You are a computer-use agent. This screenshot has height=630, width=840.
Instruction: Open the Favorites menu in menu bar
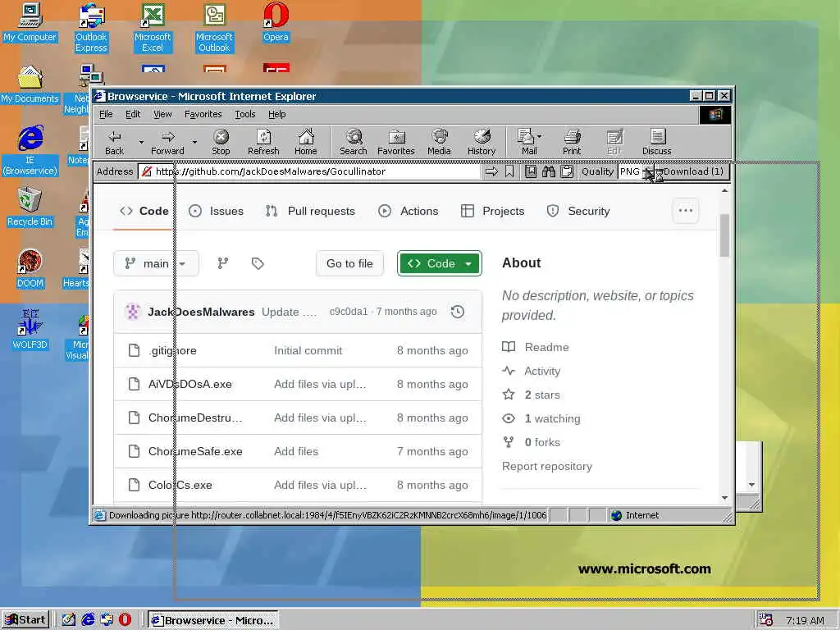(203, 114)
